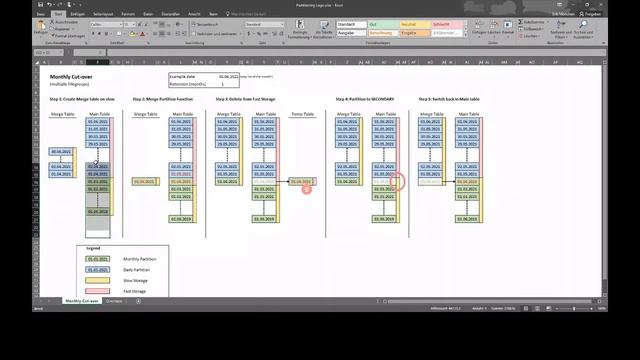Viewport: 640px width, 360px height.
Task: Increase font size with the larger A icon
Action: [140, 24]
